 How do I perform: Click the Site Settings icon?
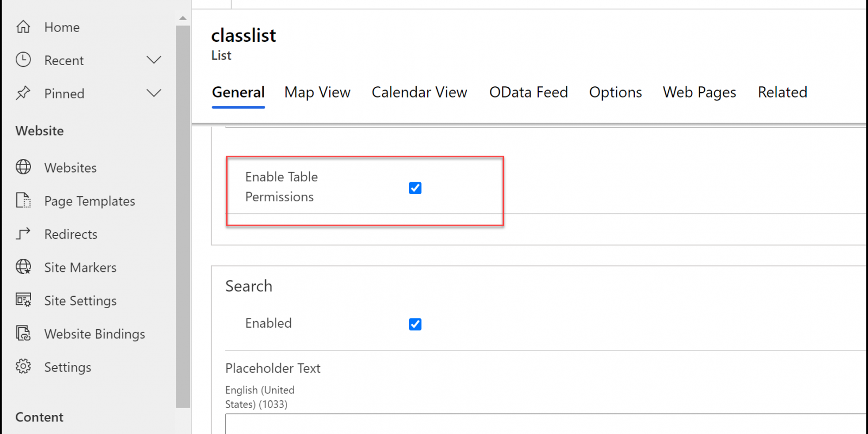[23, 300]
